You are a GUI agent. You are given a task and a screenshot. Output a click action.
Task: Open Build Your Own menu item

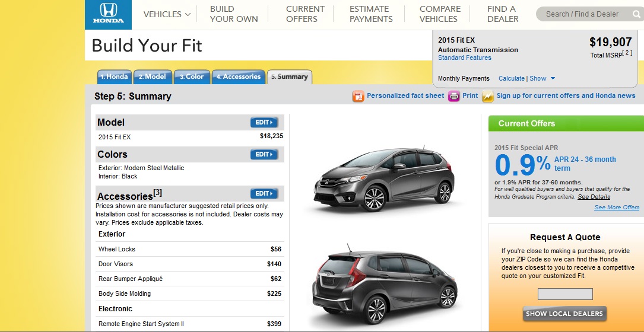234,14
